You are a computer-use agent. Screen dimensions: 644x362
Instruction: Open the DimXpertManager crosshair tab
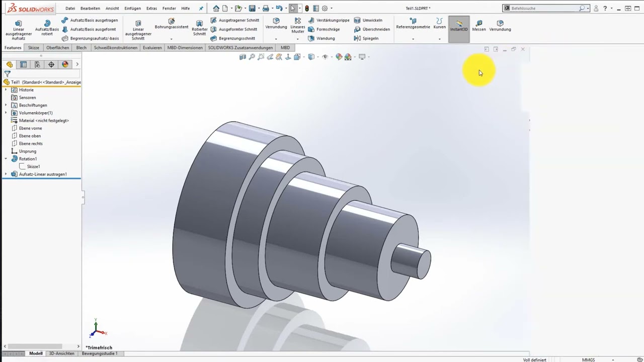pyautogui.click(x=51, y=64)
